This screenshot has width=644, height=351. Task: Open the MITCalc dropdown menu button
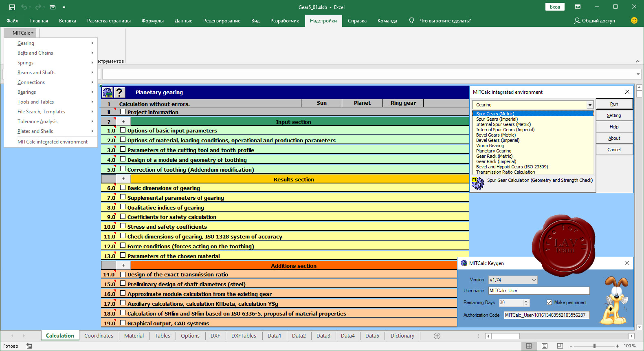pos(20,33)
